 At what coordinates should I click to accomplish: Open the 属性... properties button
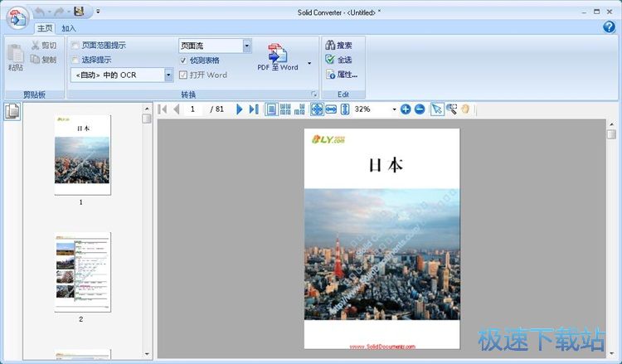click(x=342, y=74)
